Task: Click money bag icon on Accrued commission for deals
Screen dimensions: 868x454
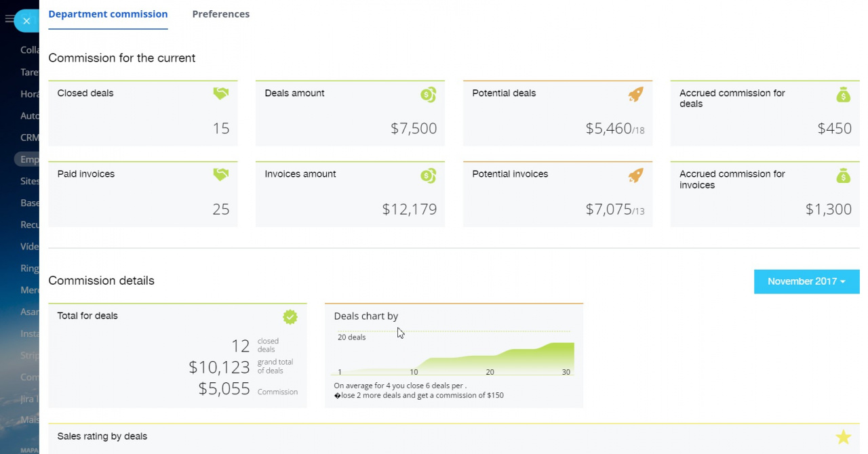Action: pyautogui.click(x=843, y=95)
